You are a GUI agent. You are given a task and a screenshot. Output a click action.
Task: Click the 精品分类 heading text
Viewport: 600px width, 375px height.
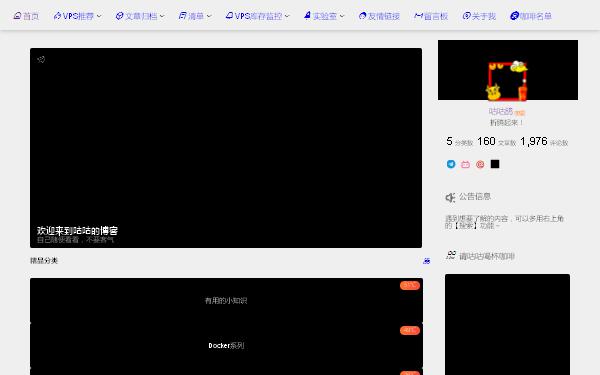44,261
